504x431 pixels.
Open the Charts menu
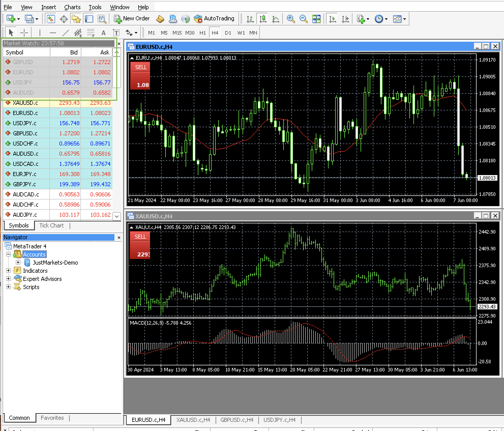[x=72, y=7]
